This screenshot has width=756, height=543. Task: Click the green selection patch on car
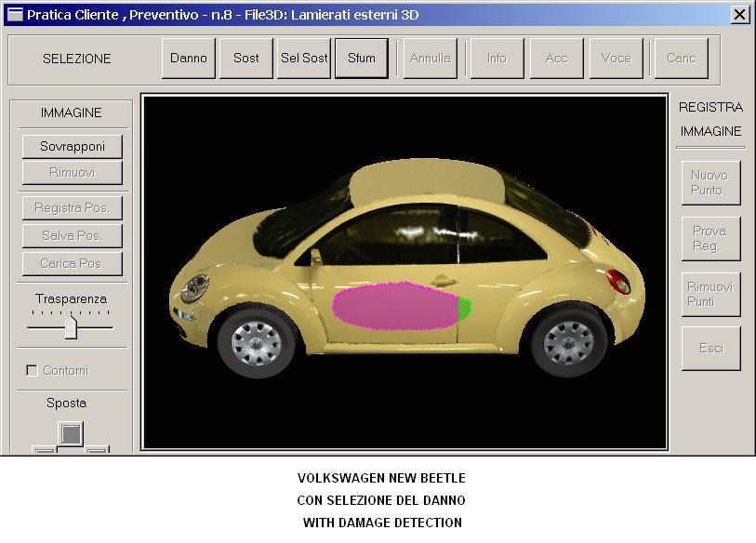464,309
